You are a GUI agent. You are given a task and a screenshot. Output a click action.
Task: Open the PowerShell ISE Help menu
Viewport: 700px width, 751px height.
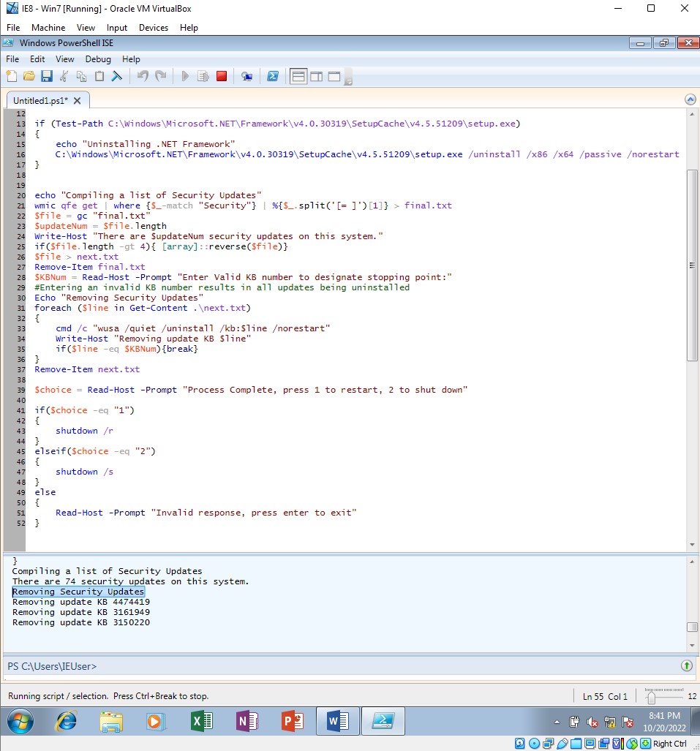[x=131, y=59]
